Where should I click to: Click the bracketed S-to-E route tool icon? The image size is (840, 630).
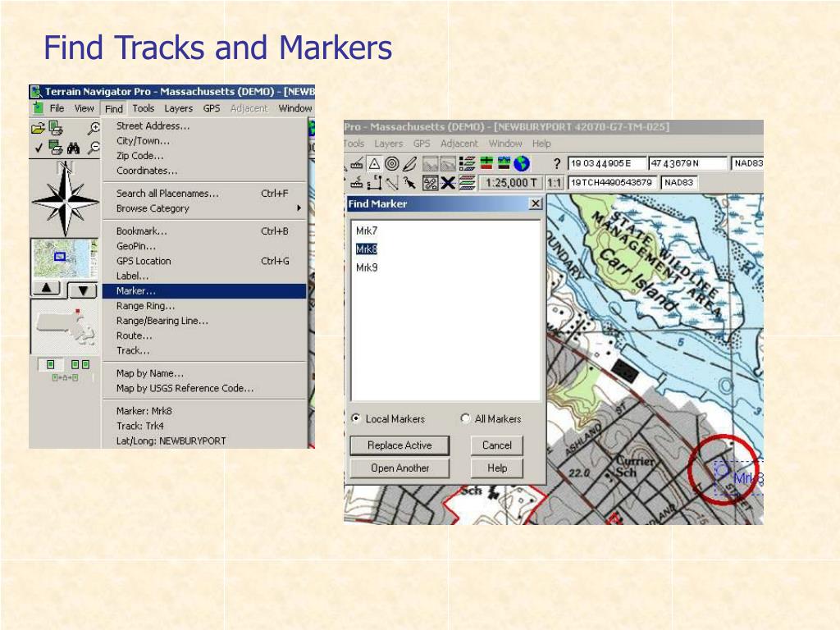pyautogui.click(x=374, y=183)
